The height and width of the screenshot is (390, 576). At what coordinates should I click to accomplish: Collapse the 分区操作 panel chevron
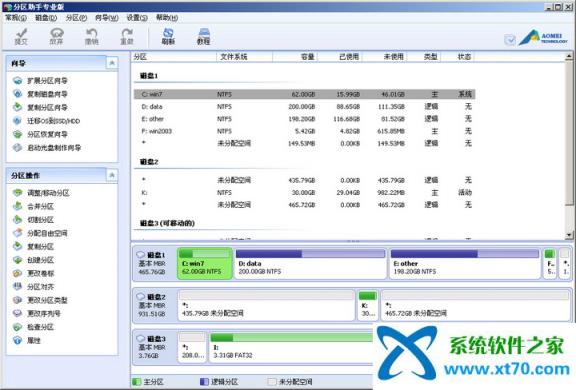coord(112,176)
